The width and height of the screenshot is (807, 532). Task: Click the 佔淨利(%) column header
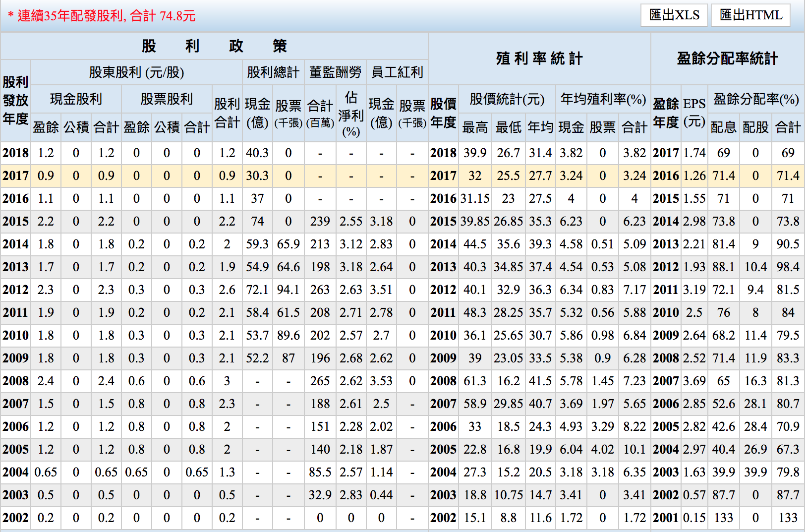(x=351, y=114)
